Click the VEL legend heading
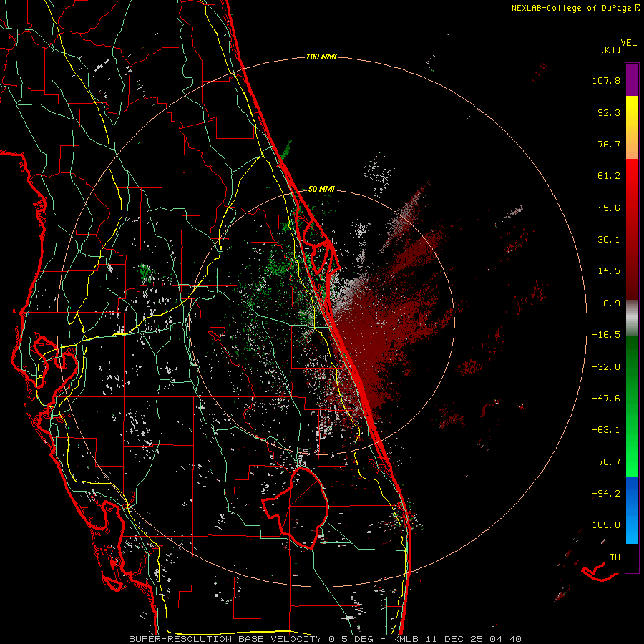 [628, 43]
